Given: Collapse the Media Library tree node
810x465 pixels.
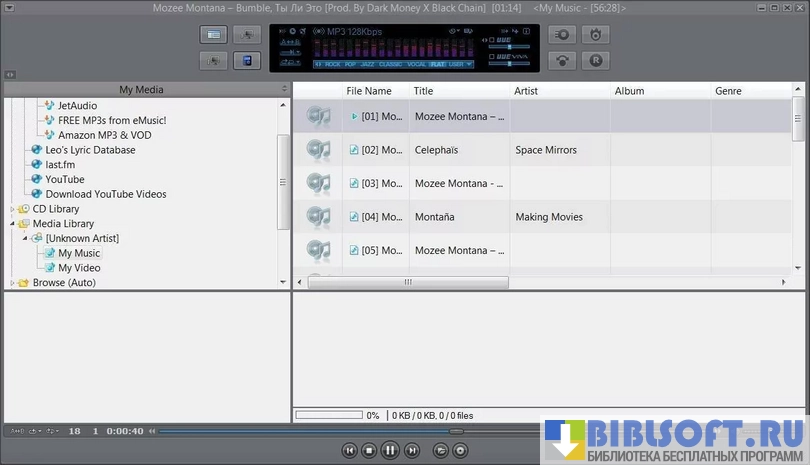Looking at the screenshot, I should [13, 224].
